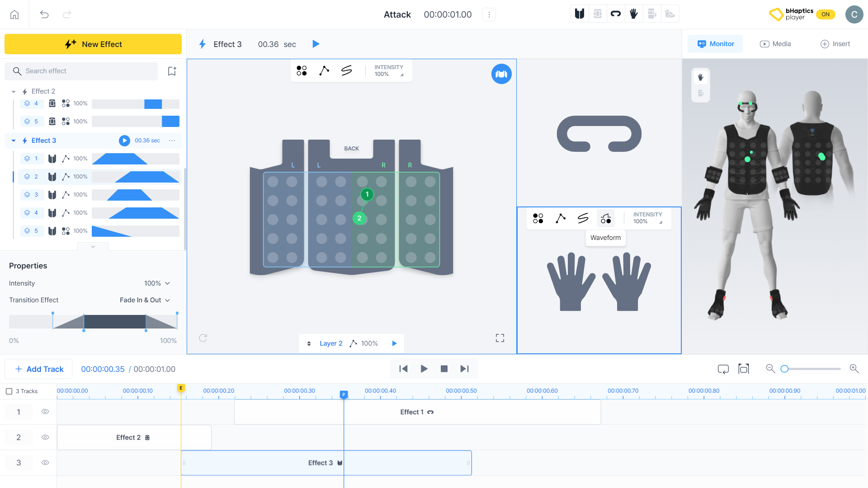Skip to timeline end
868x488 pixels.
[464, 369]
